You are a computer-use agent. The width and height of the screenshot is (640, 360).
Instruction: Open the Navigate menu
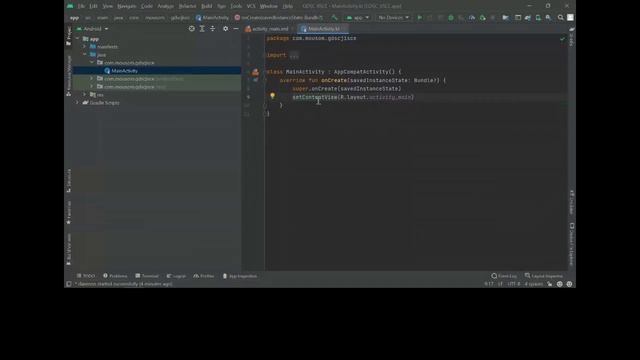[127, 6]
